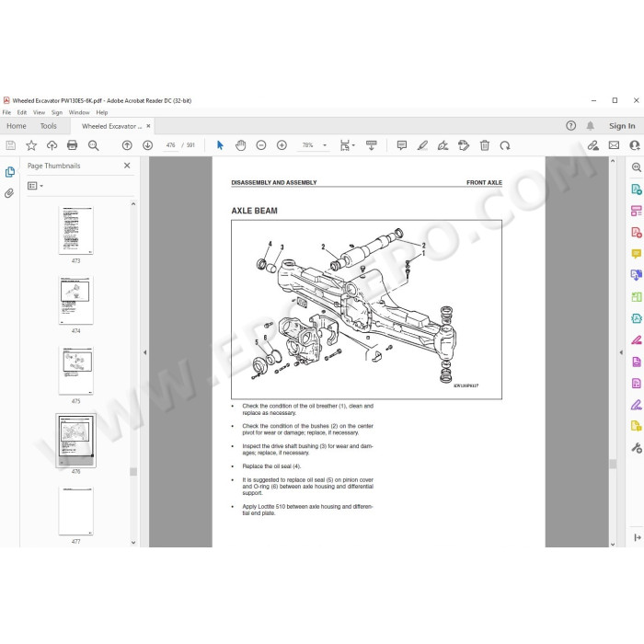Upload the file to cloud
The height and width of the screenshot is (644, 644).
point(52,145)
